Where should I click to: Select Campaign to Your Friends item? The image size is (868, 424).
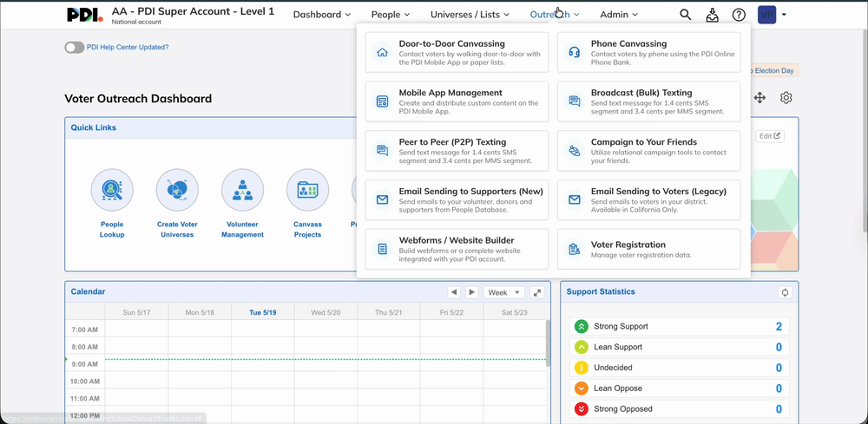point(648,150)
